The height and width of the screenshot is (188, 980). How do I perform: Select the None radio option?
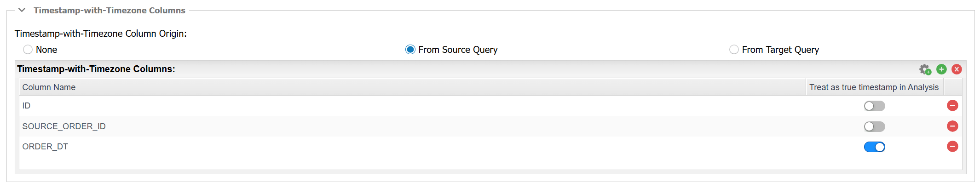(28, 50)
